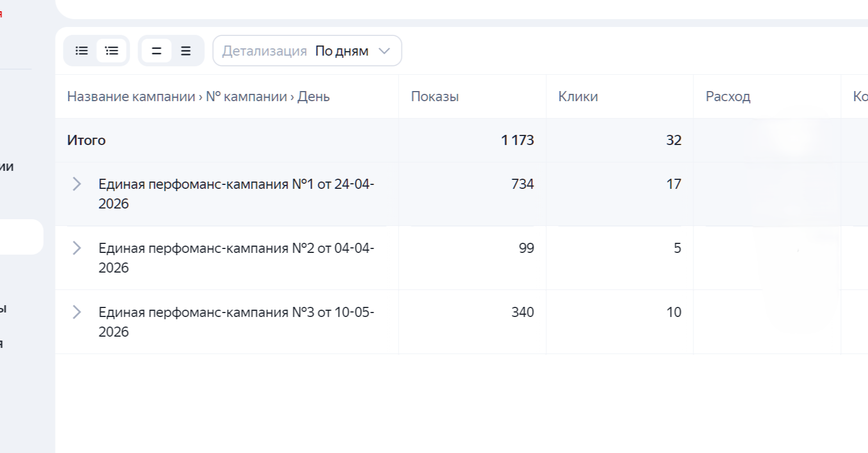Click impressions value 99

click(x=526, y=248)
